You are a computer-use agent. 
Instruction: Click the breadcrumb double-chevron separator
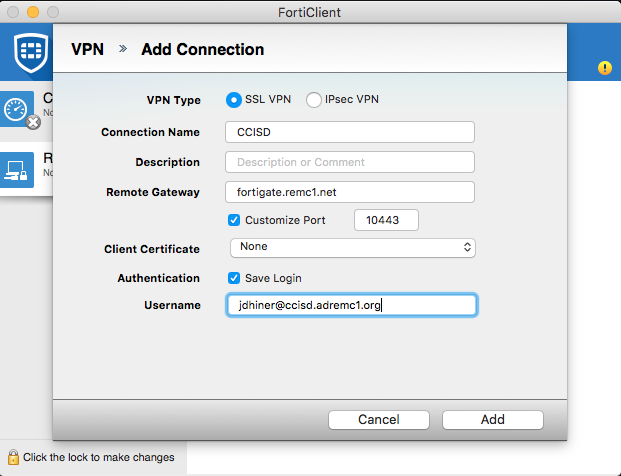point(123,49)
